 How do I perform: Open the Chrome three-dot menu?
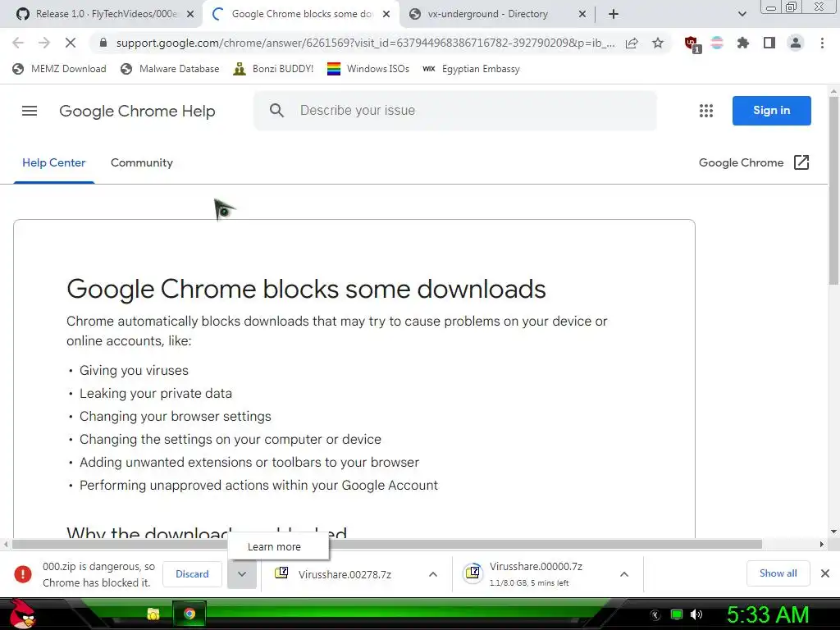pyautogui.click(x=822, y=43)
